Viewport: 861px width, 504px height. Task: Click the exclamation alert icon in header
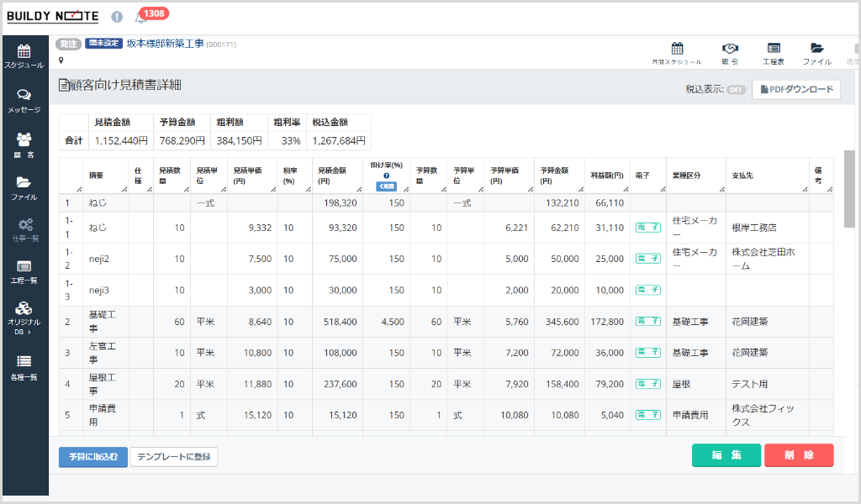coord(117,17)
